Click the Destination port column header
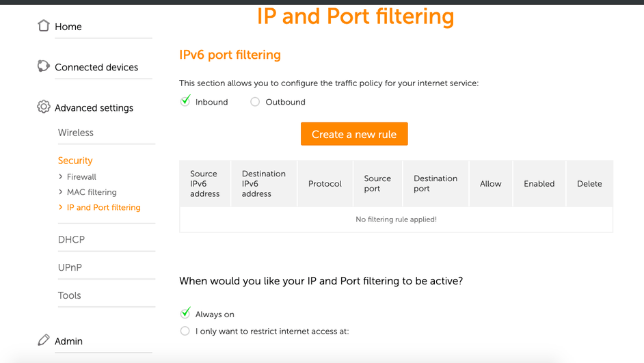The height and width of the screenshot is (363, 644). 435,184
